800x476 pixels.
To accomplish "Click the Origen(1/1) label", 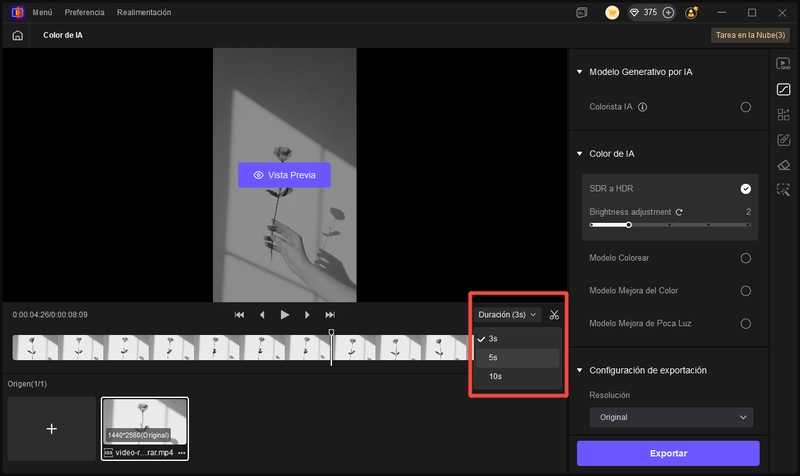I will coord(27,384).
